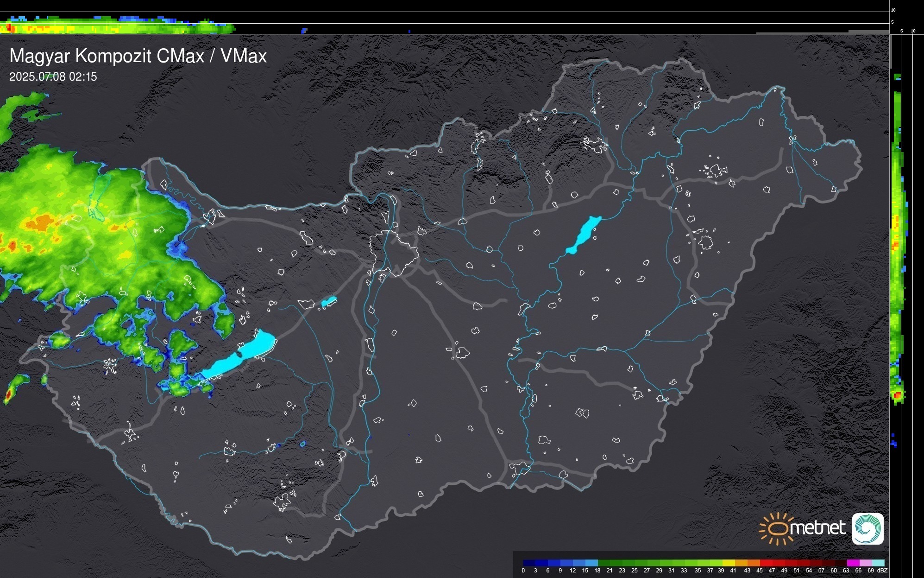The image size is (924, 578).
Task: Click the Magyar Kompozit CMax / VMax title
Action: 138,56
